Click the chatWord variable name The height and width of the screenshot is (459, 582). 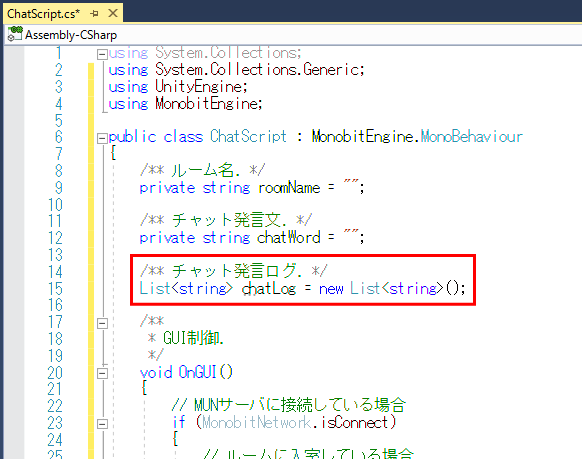coord(289,238)
